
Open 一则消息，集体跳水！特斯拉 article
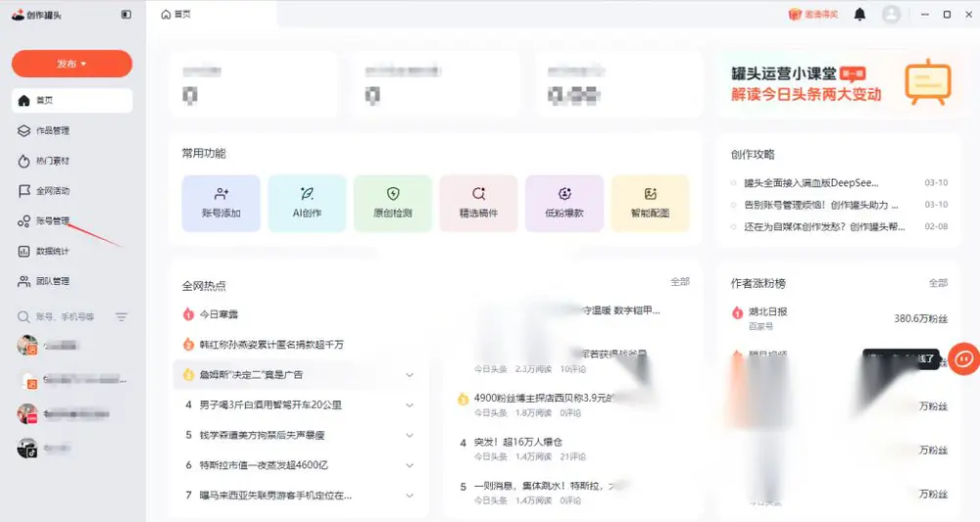click(x=545, y=486)
